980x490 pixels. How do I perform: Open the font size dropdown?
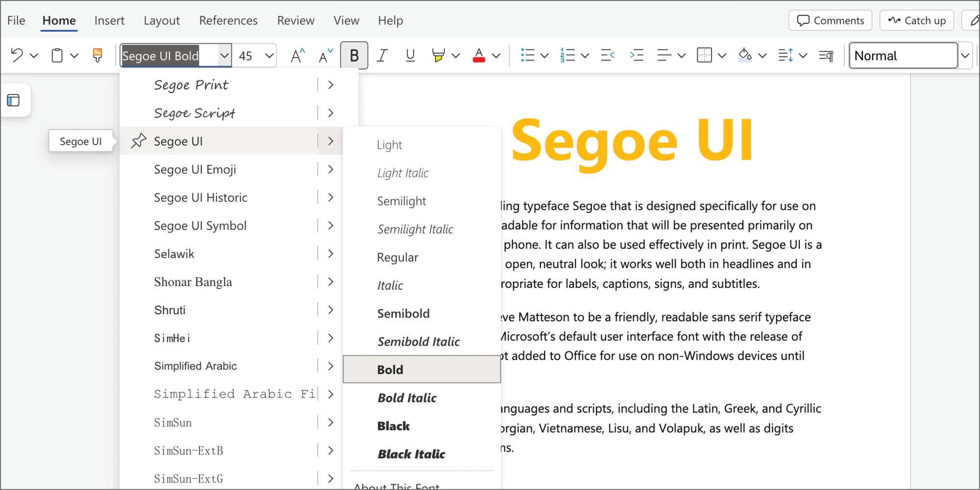(x=269, y=55)
